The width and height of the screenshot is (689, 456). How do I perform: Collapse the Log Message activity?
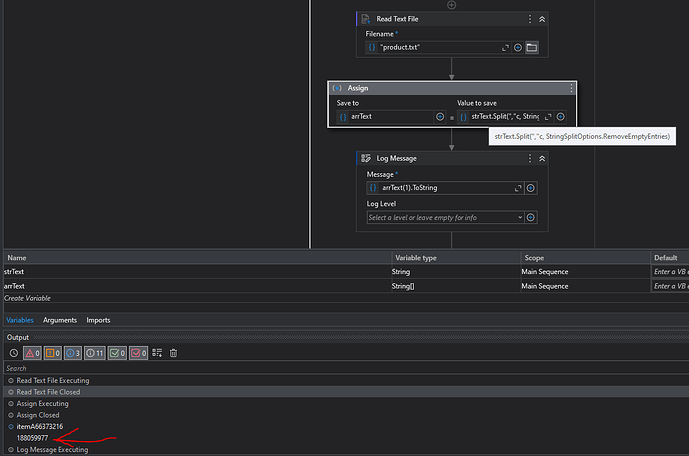542,158
